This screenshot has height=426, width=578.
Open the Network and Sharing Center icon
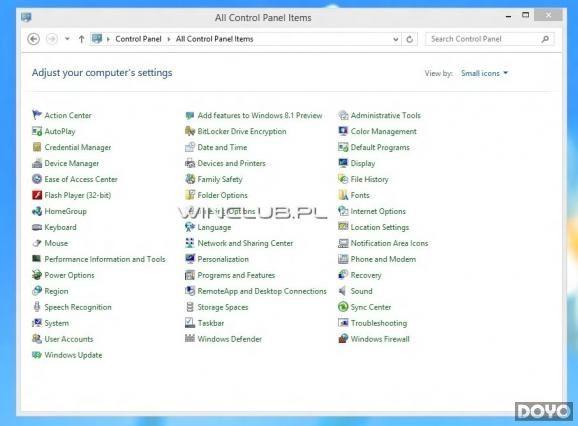190,243
